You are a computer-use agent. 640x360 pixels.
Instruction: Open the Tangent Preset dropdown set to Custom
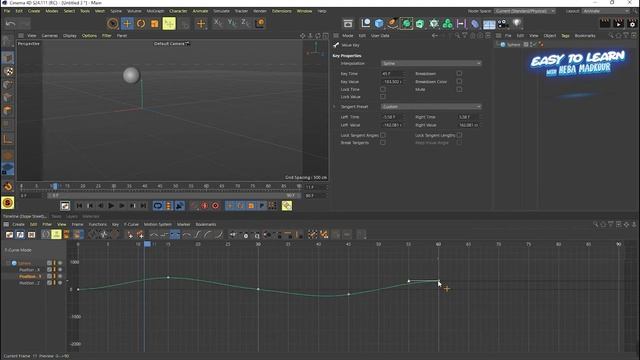(431, 107)
